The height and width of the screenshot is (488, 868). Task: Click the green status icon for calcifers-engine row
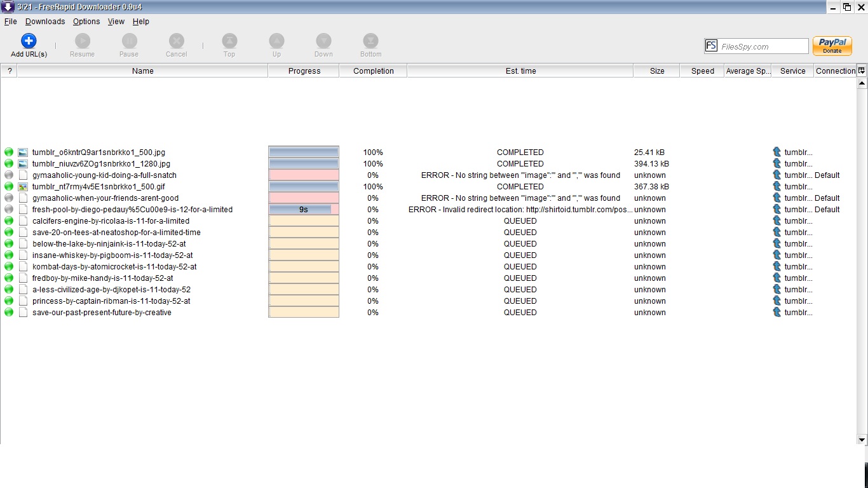[x=9, y=221]
